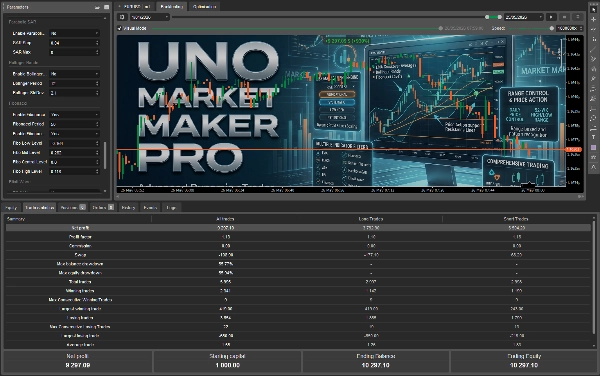Image resolution: width=600 pixels, height=376 pixels.
Task: Click the first icon in Parameters header
Action: [98, 7]
